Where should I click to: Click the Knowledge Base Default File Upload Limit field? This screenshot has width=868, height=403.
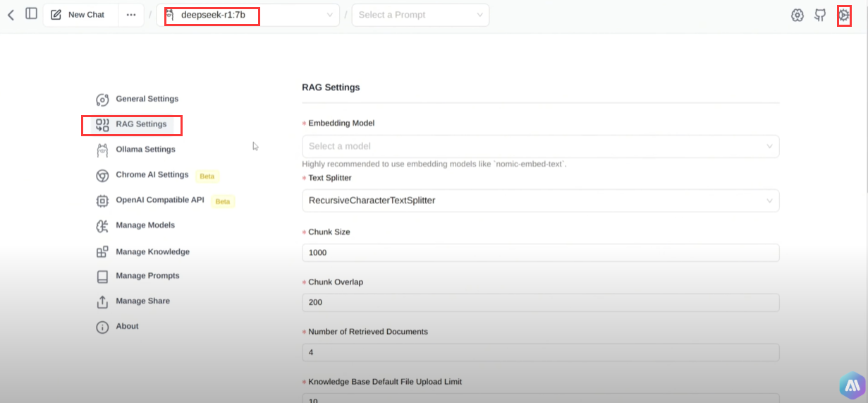click(541, 399)
